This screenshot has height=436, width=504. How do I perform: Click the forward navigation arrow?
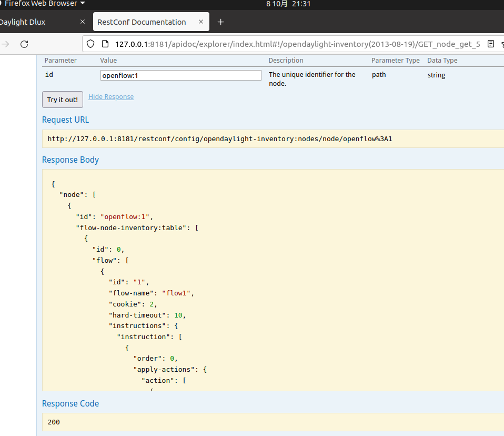pyautogui.click(x=6, y=44)
